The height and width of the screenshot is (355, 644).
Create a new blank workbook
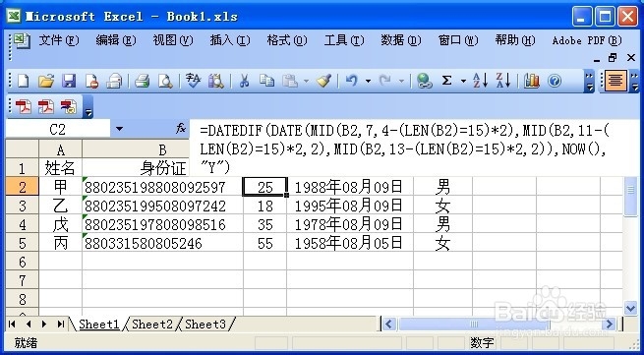pos(23,81)
